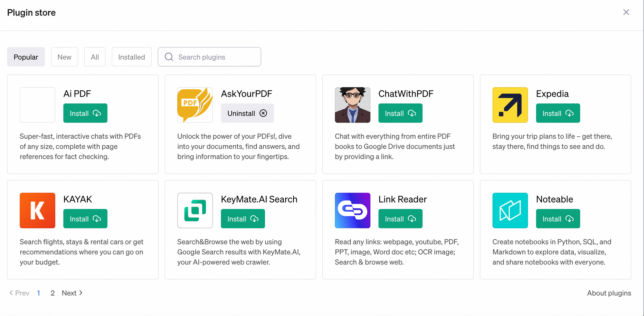Image resolution: width=644 pixels, height=316 pixels.
Task: Install the KeyMate.AI Search plugin
Action: pyautogui.click(x=243, y=219)
